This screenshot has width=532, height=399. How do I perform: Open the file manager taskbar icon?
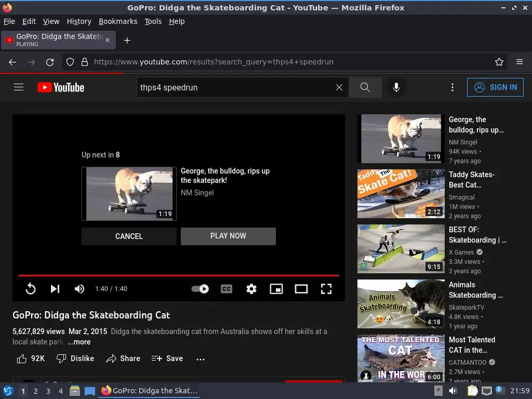(x=75, y=391)
